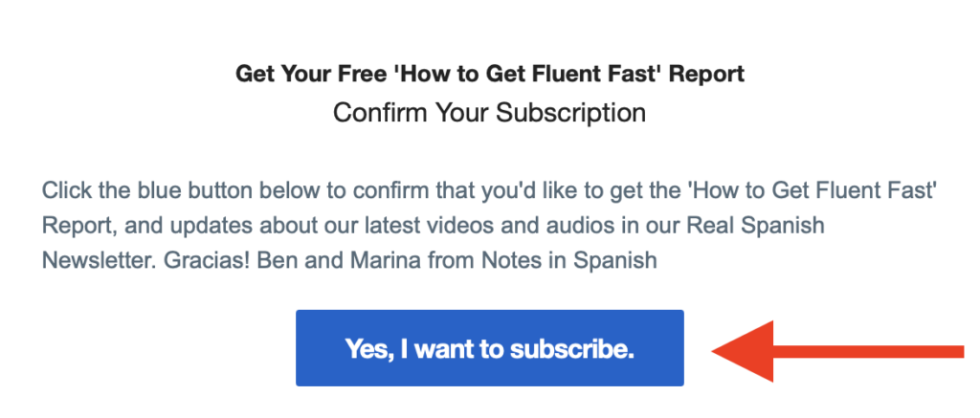This screenshot has width=980, height=418.
Task: Click the word "Report" in the bold heading
Action: tap(706, 75)
